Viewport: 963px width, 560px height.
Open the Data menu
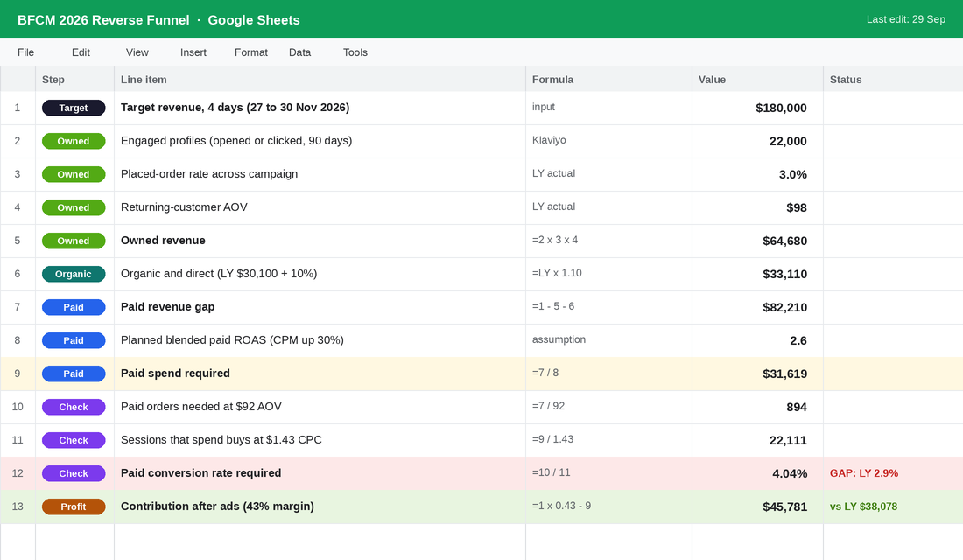(299, 52)
